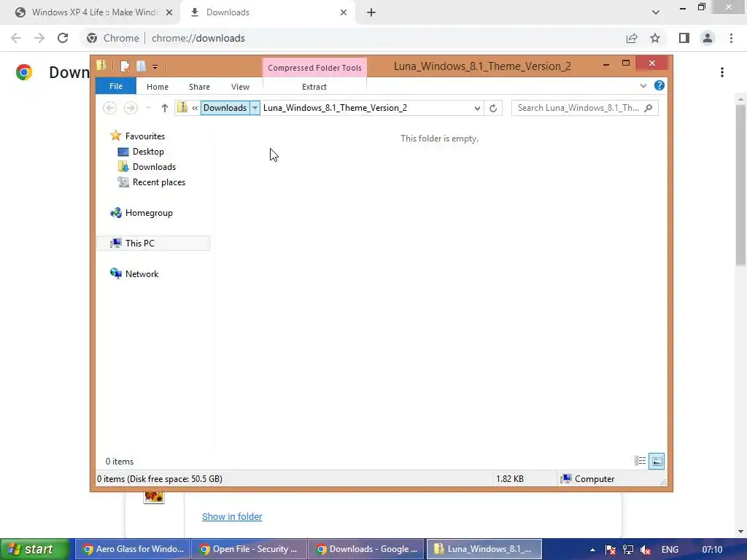The image size is (747, 560).
Task: Open the address bar history dropdown
Action: (x=477, y=108)
